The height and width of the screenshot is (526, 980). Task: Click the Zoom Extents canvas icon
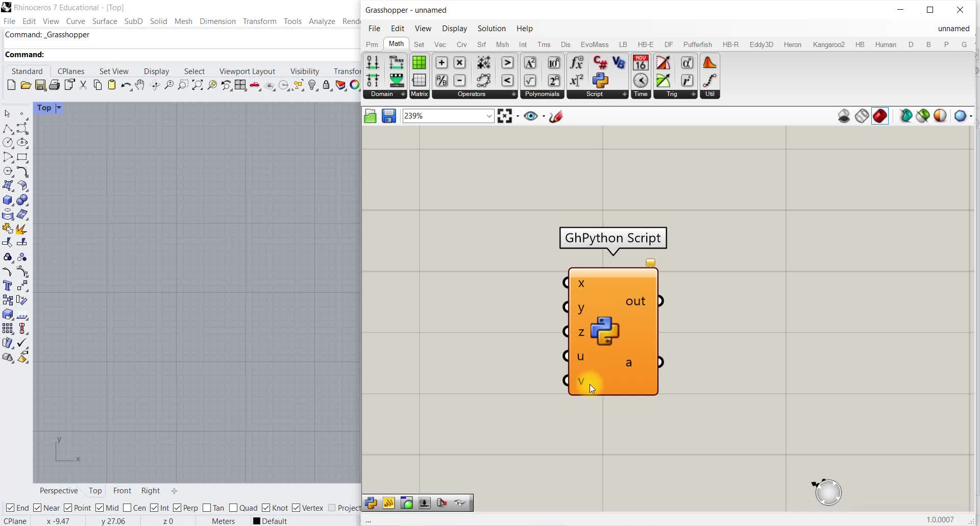(505, 116)
